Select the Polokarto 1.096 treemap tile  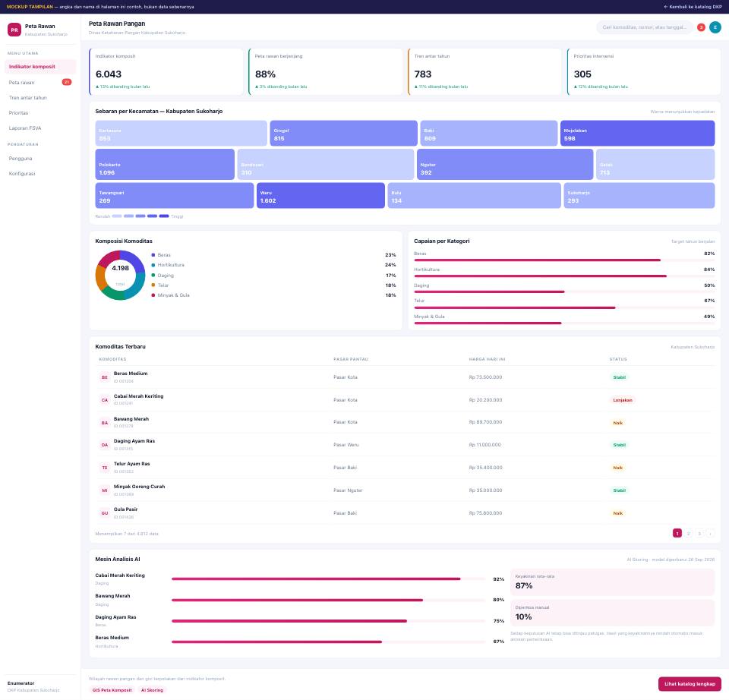[165, 165]
